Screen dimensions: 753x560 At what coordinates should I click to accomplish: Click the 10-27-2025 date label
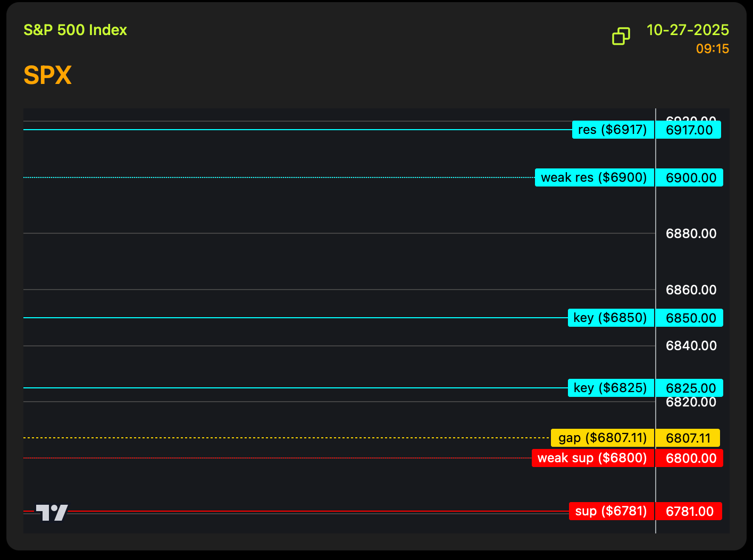coord(688,30)
